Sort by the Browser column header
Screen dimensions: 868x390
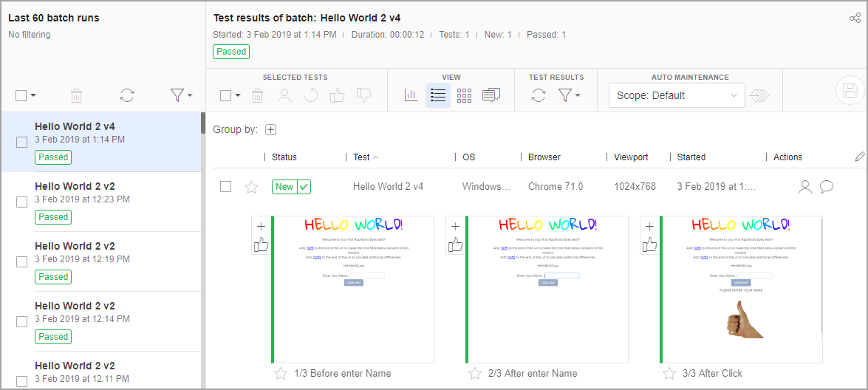544,157
